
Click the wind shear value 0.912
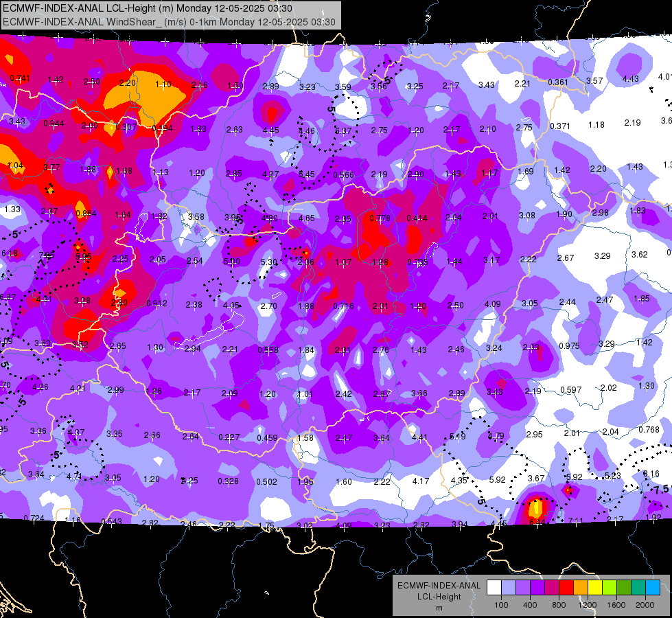tap(157, 304)
